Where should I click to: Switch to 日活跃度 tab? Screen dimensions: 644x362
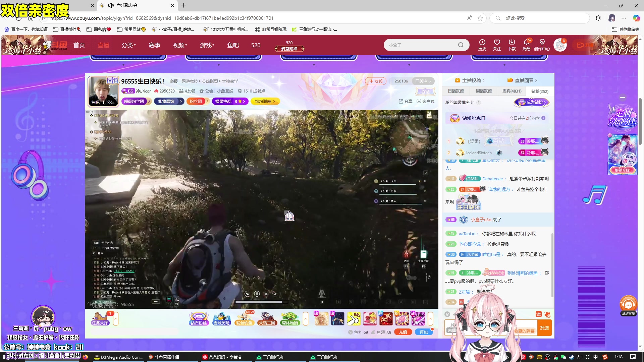(x=456, y=91)
